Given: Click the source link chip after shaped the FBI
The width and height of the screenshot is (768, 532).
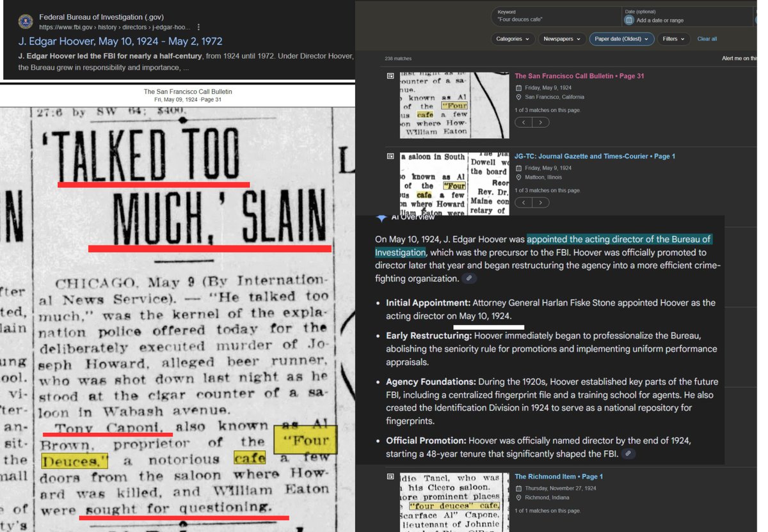Looking at the screenshot, I should point(629,454).
